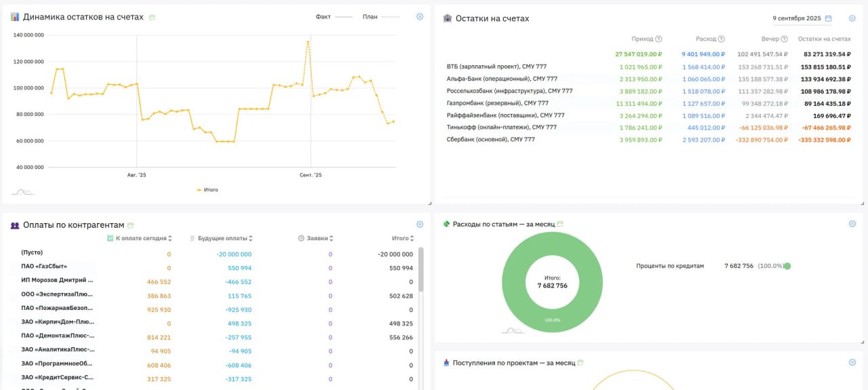
Task: Open settings gear of Расходы по статьям widget
Action: click(852, 223)
